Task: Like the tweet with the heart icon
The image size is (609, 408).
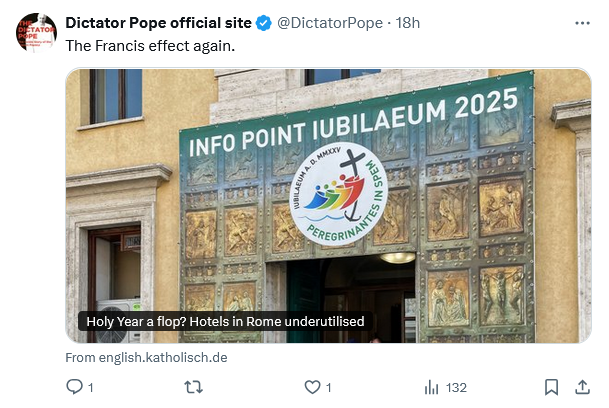Action: (311, 387)
